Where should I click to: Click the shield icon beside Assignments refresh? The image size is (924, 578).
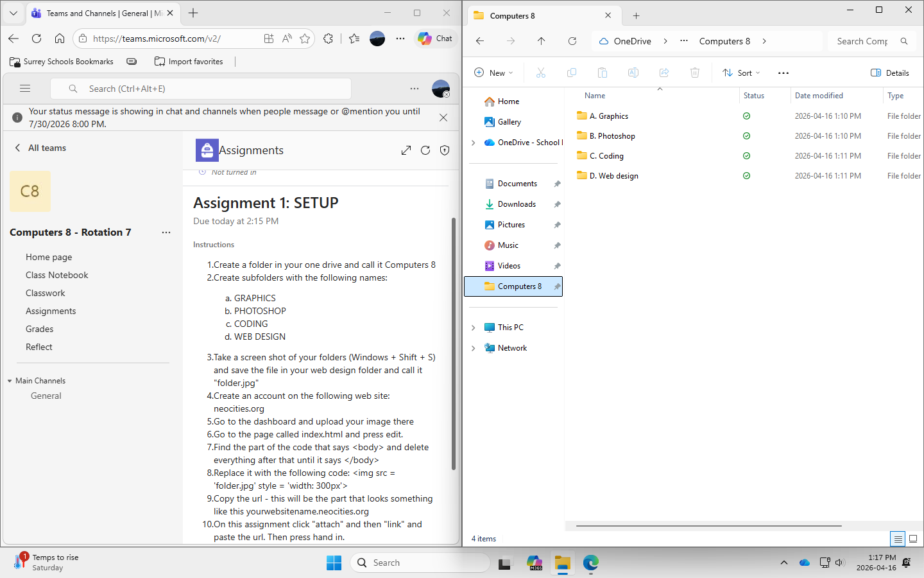(445, 150)
